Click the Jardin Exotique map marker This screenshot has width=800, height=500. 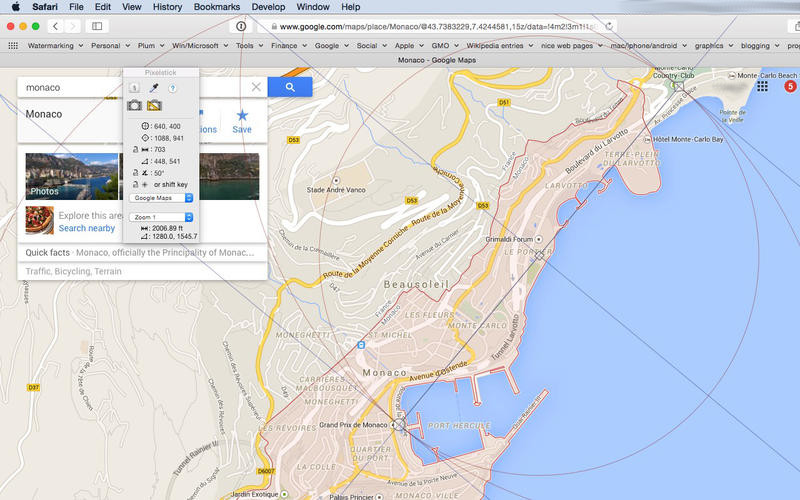285,494
